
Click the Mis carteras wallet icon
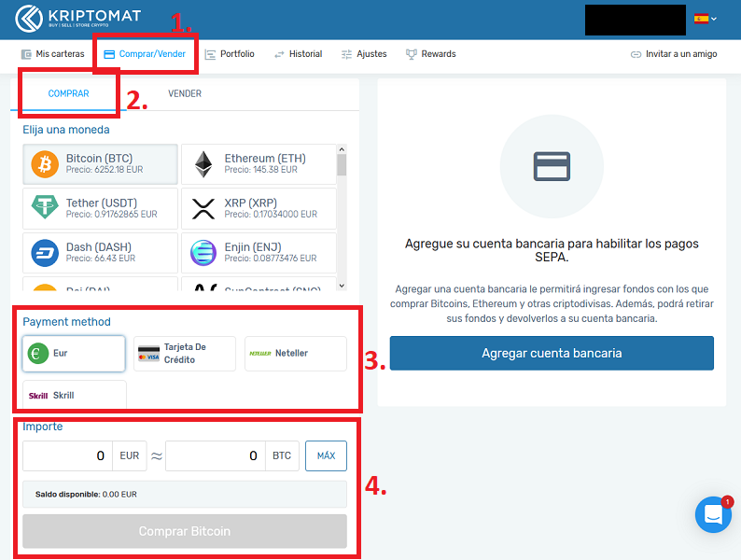click(26, 54)
